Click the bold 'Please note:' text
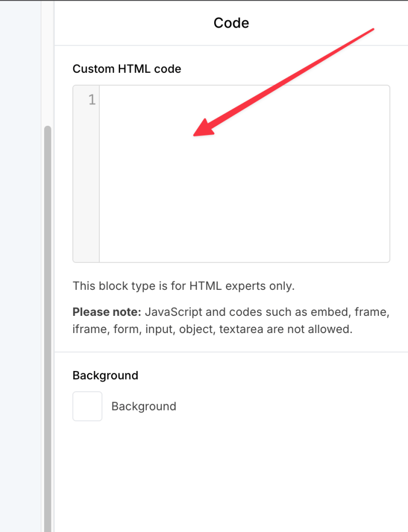Screen dimensions: 408x532 tap(107, 312)
